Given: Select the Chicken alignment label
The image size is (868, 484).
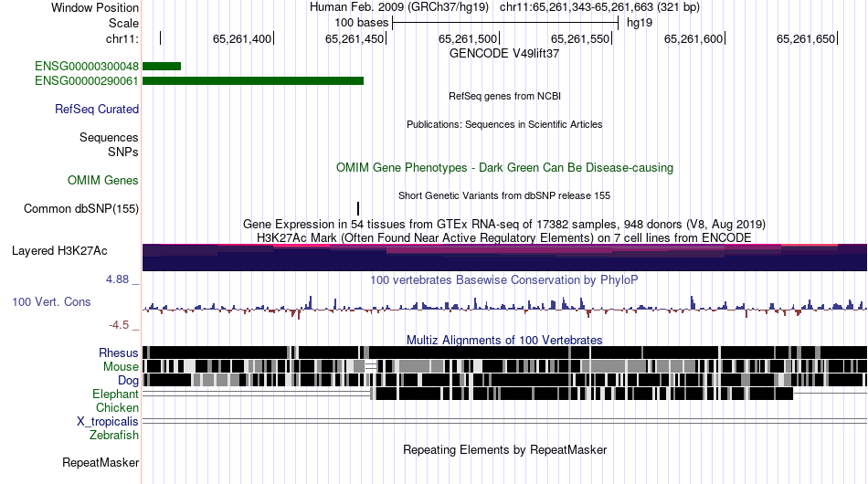Looking at the screenshot, I should click(x=117, y=407).
